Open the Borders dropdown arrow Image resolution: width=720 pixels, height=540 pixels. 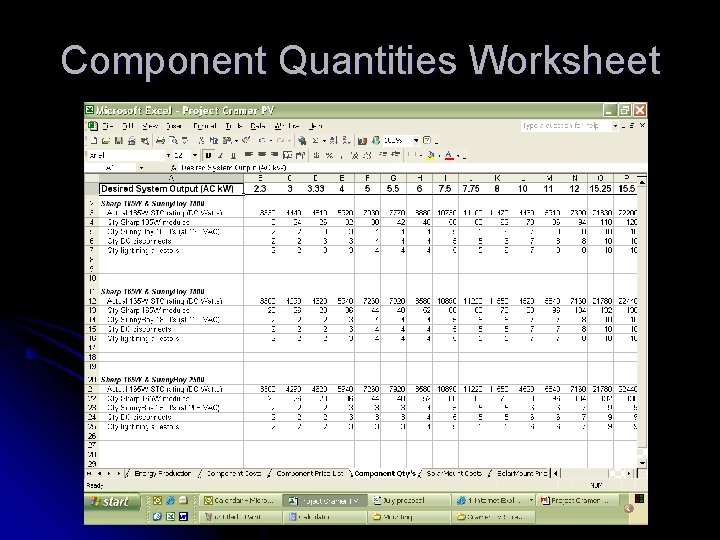(x=421, y=156)
